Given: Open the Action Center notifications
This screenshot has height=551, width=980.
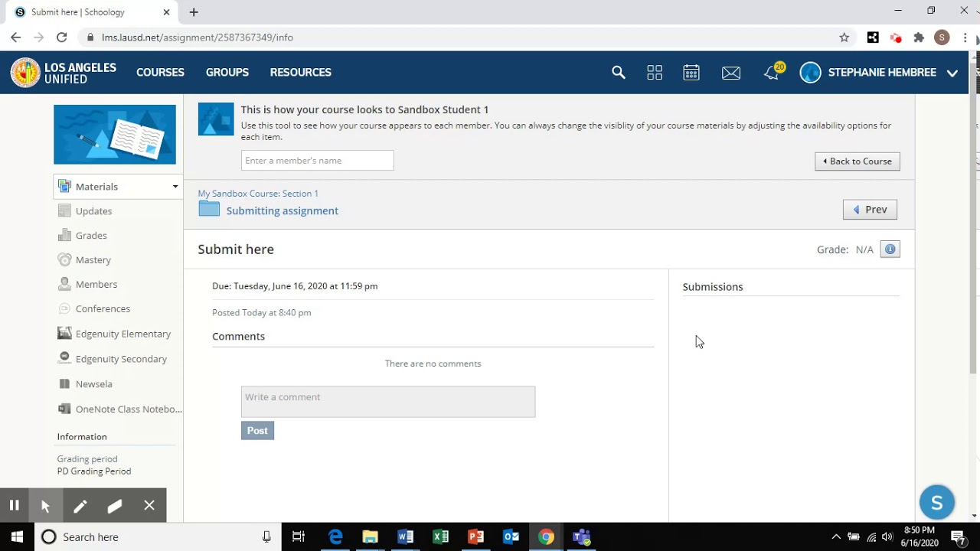Looking at the screenshot, I should [x=958, y=537].
